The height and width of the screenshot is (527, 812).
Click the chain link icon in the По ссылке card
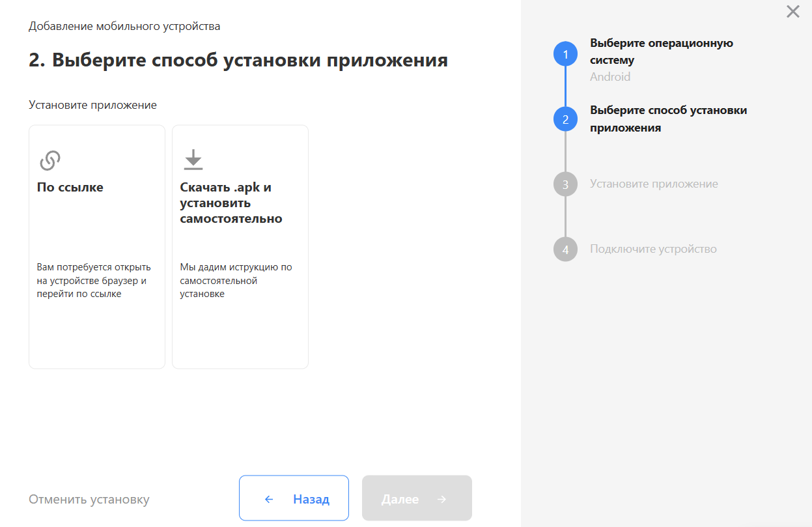(x=50, y=160)
